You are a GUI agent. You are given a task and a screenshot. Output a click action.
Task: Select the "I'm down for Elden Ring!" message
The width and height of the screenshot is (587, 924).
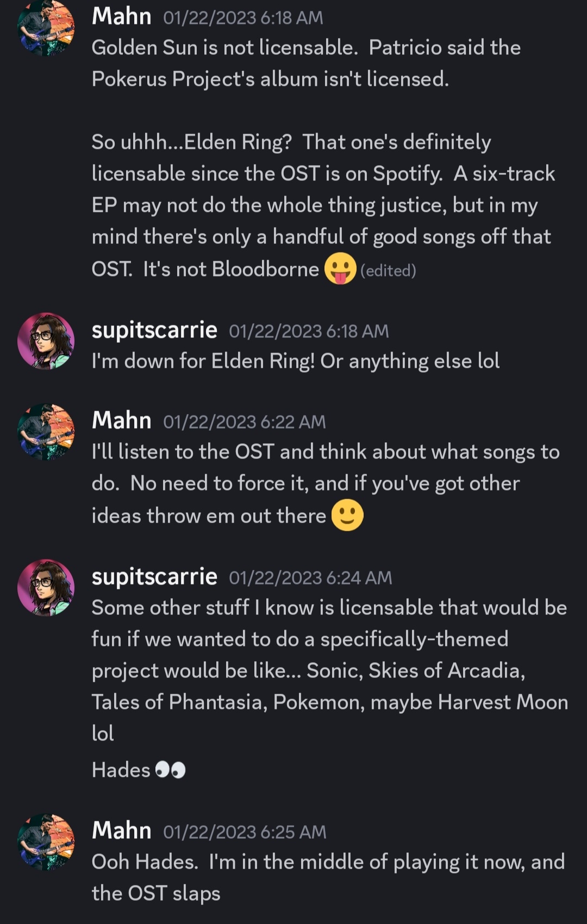click(296, 361)
